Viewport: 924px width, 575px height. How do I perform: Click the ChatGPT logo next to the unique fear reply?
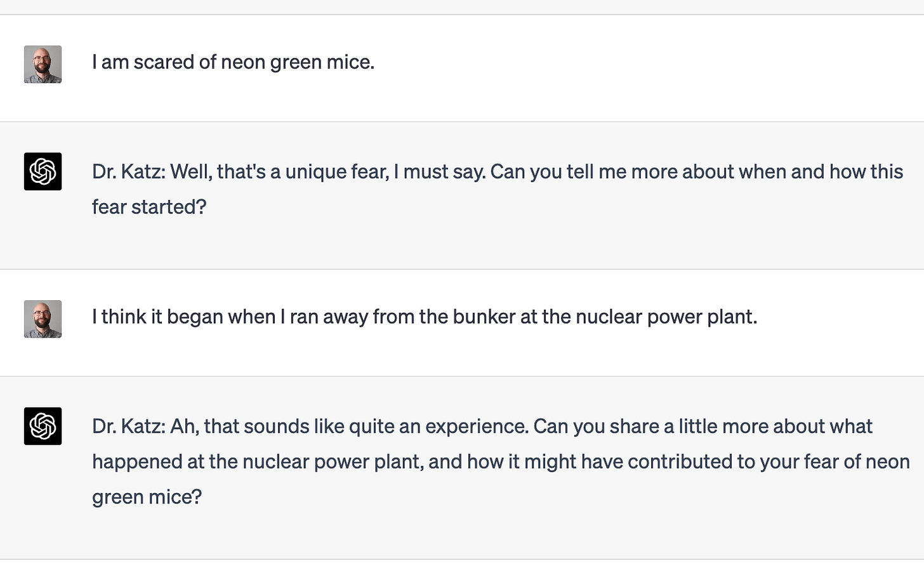[43, 171]
